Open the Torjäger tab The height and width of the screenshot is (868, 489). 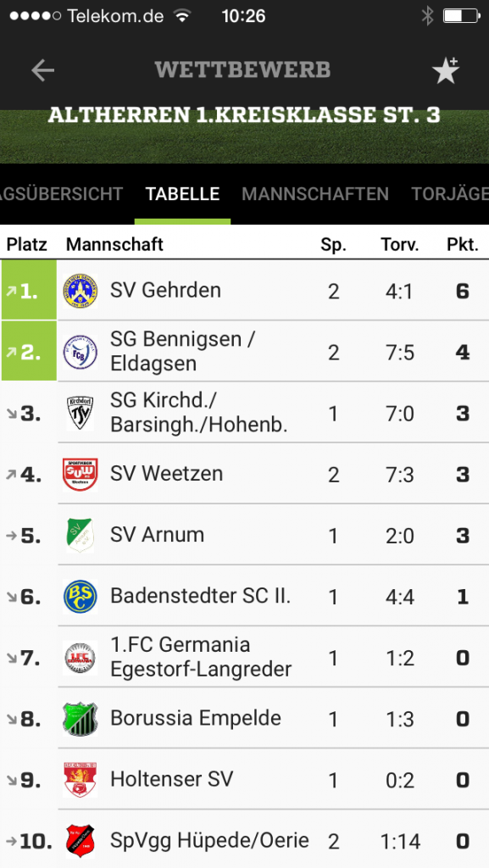tap(450, 194)
